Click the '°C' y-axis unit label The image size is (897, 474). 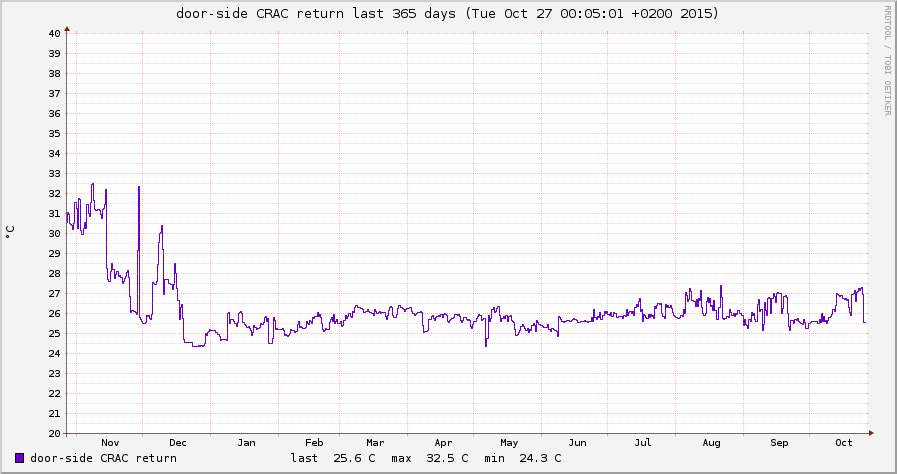[x=10, y=232]
